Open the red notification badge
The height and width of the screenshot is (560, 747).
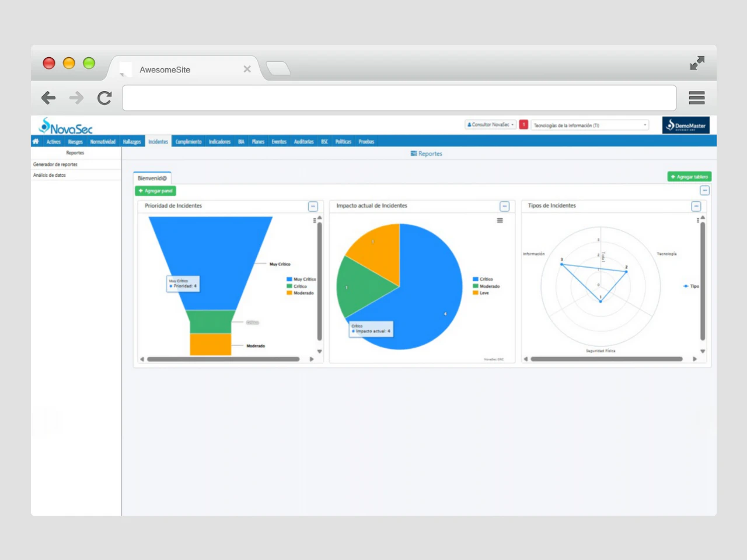coord(523,125)
